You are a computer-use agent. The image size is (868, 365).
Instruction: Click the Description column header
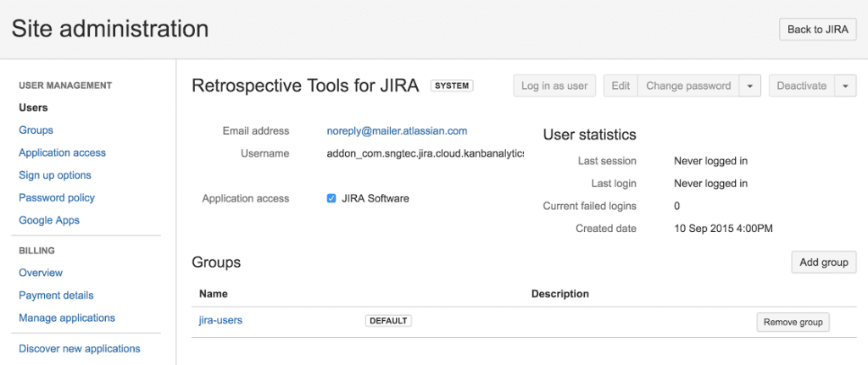pos(559,294)
